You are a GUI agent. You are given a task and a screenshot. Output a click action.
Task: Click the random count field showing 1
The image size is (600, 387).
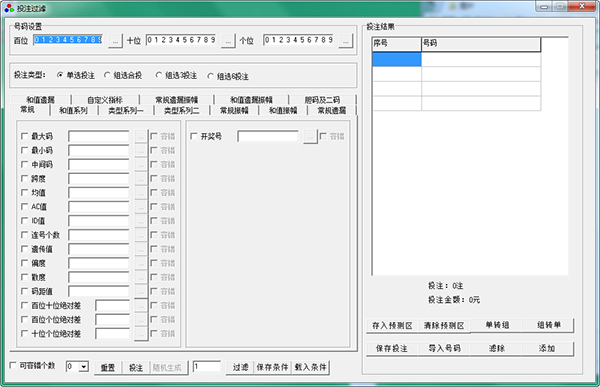(x=207, y=367)
